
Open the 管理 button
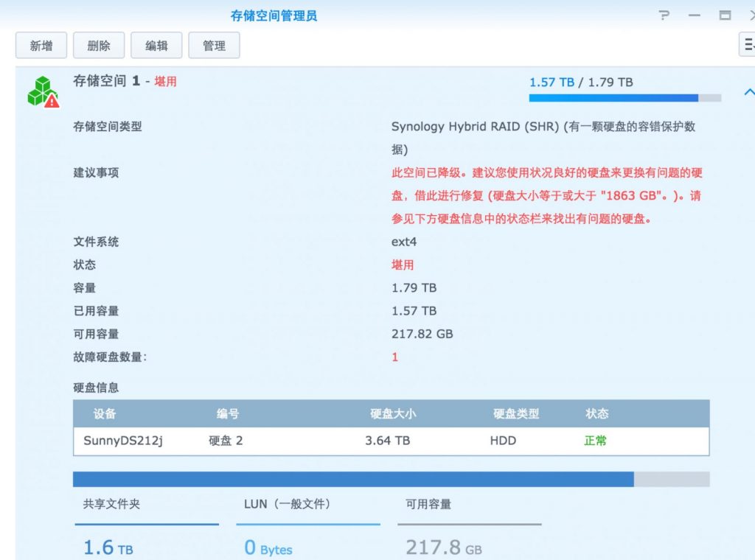coord(214,45)
